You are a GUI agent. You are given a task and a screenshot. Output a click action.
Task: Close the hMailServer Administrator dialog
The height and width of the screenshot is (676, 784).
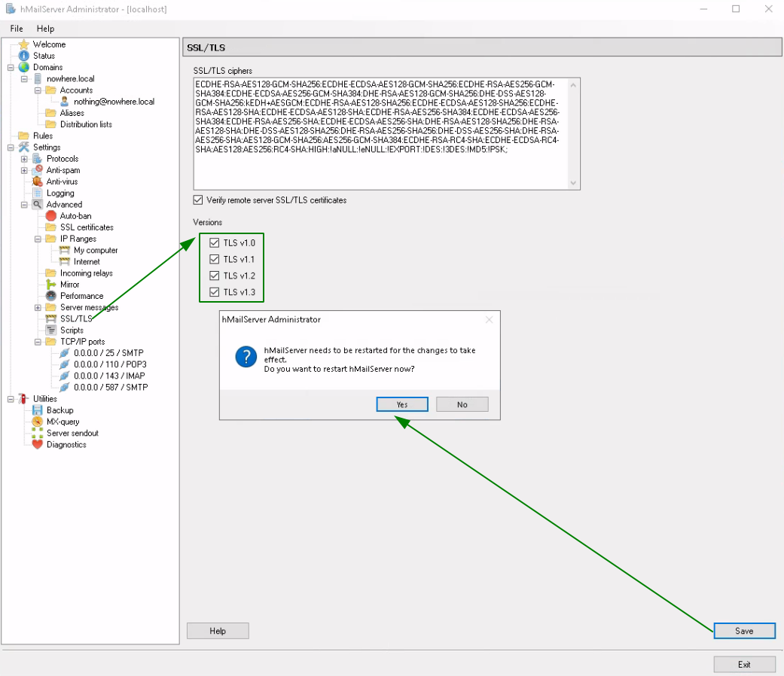click(489, 320)
